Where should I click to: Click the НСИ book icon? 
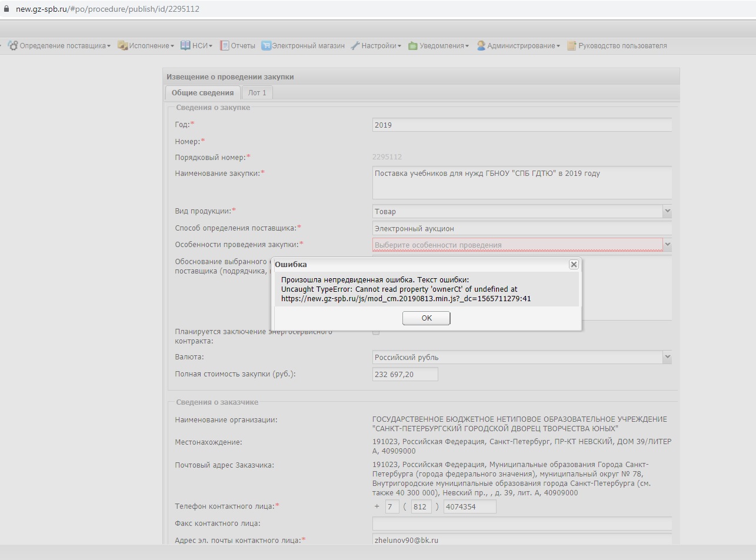(185, 46)
